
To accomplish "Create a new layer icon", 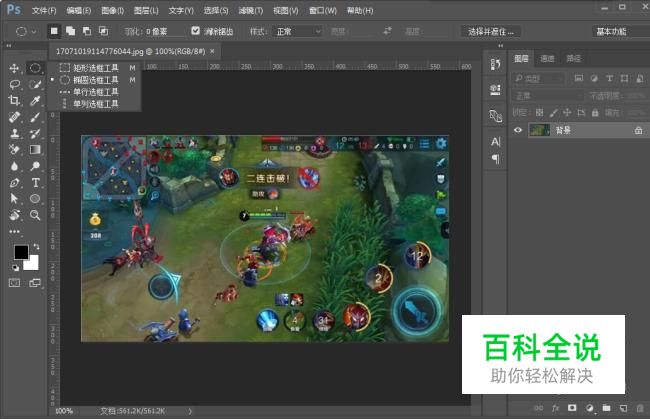I will coord(623,408).
